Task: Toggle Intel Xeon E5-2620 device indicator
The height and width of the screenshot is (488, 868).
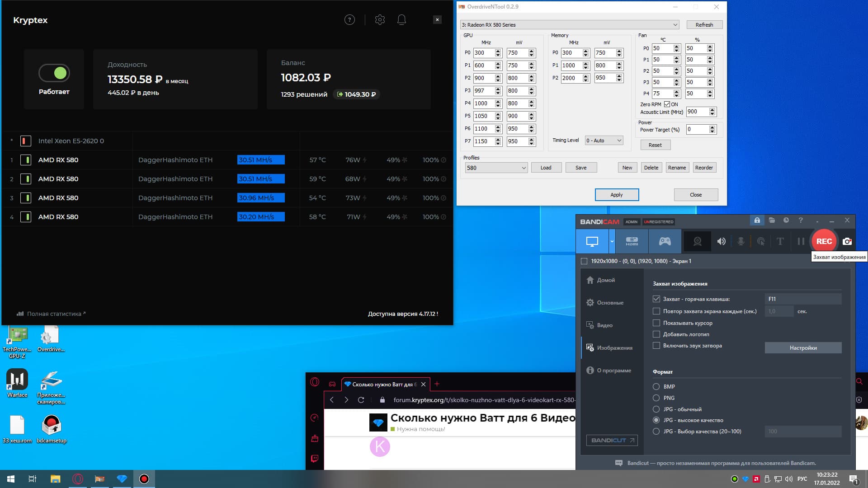Action: click(x=26, y=141)
